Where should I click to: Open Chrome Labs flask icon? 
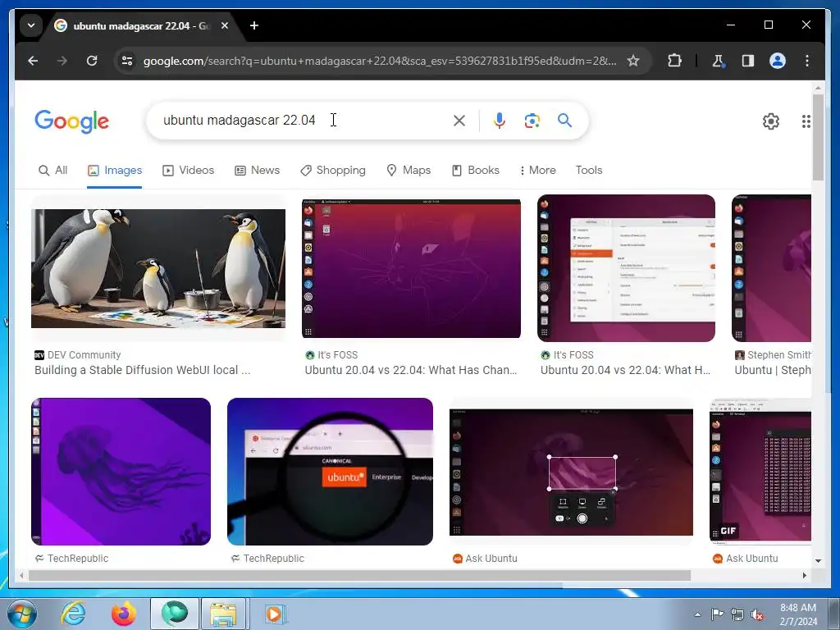pyautogui.click(x=719, y=61)
